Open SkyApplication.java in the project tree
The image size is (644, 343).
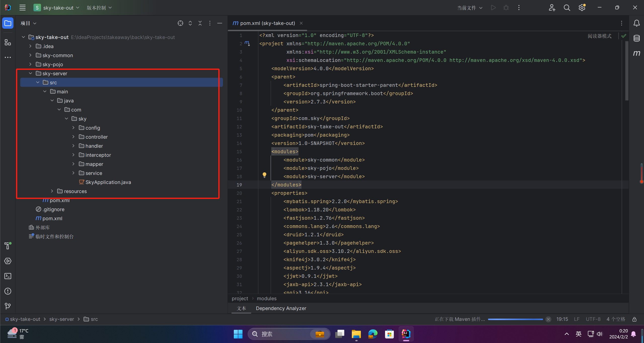pos(108,182)
